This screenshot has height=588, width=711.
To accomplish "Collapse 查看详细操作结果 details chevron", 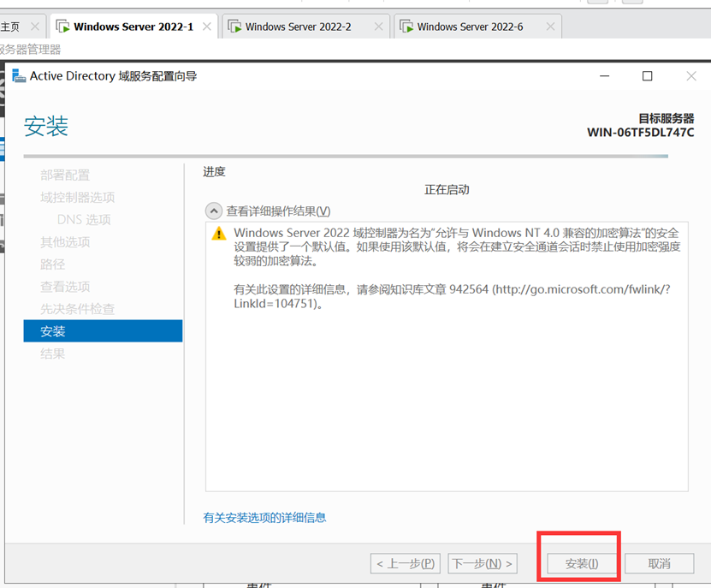I will [x=214, y=211].
